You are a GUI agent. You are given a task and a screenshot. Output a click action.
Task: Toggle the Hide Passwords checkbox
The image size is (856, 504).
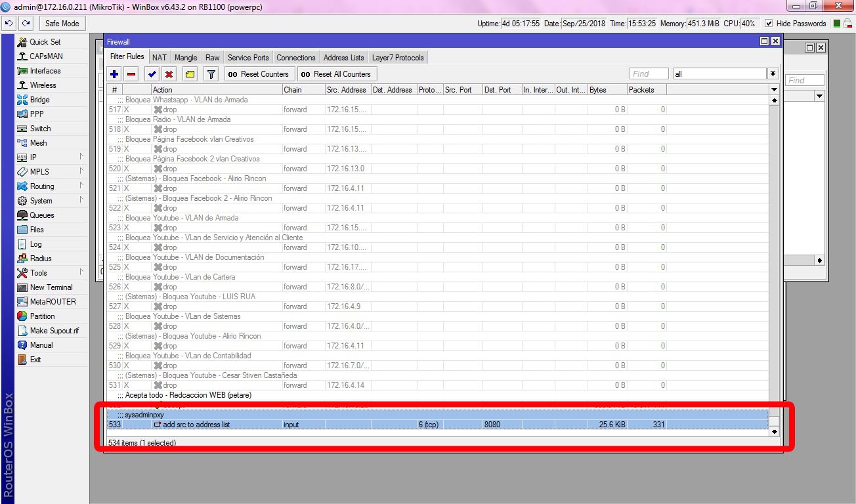[x=769, y=24]
